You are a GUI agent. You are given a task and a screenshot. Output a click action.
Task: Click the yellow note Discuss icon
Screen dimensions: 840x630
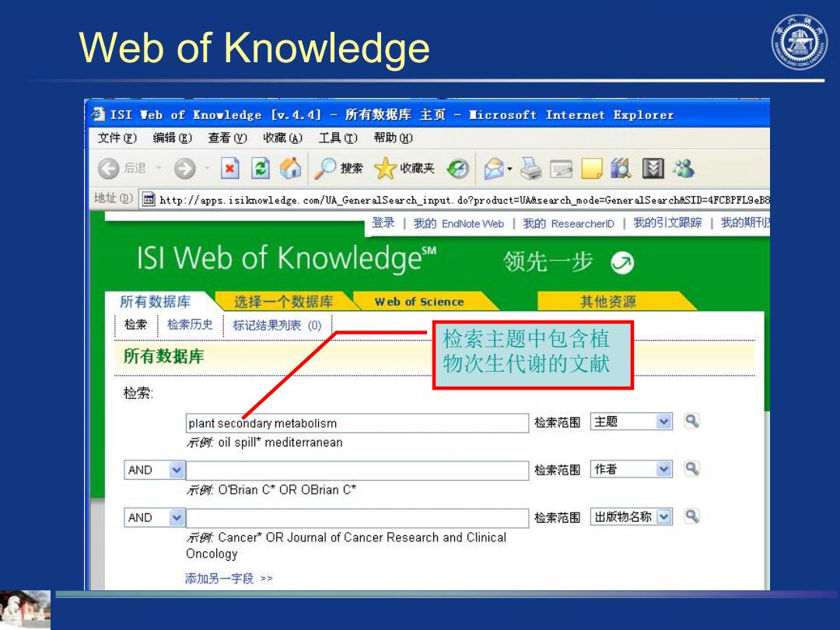point(592,169)
